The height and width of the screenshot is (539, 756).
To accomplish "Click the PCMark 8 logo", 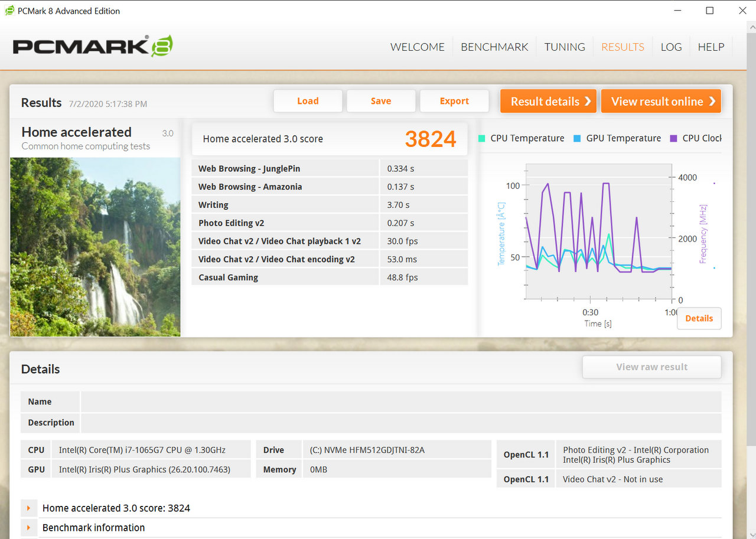I will 93,47.
